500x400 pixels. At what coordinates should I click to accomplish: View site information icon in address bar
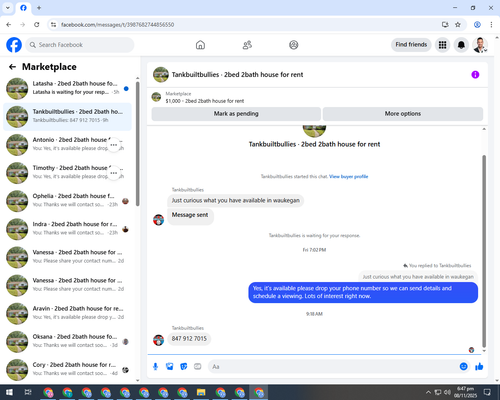coord(53,25)
